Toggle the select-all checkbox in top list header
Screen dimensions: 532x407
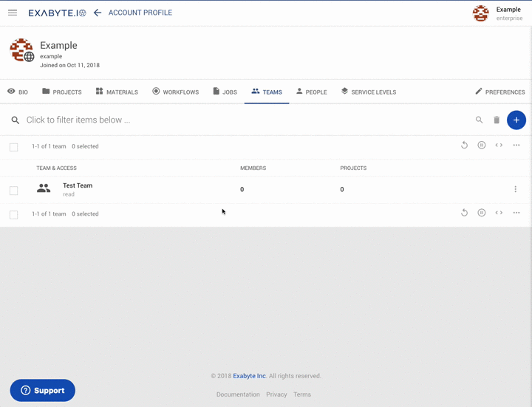click(x=13, y=147)
